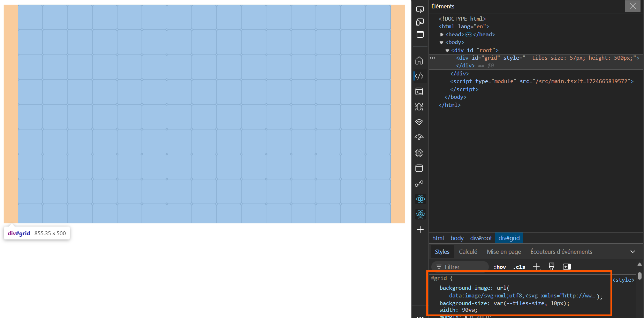
Task: Open the Console panel icon
Action: pyautogui.click(x=419, y=91)
